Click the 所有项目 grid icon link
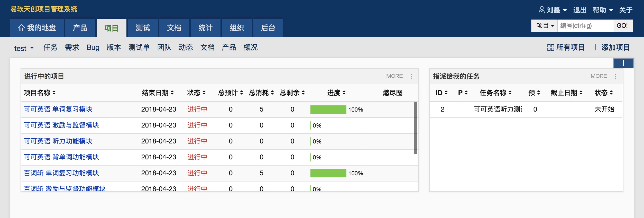The image size is (644, 218). coord(566,48)
